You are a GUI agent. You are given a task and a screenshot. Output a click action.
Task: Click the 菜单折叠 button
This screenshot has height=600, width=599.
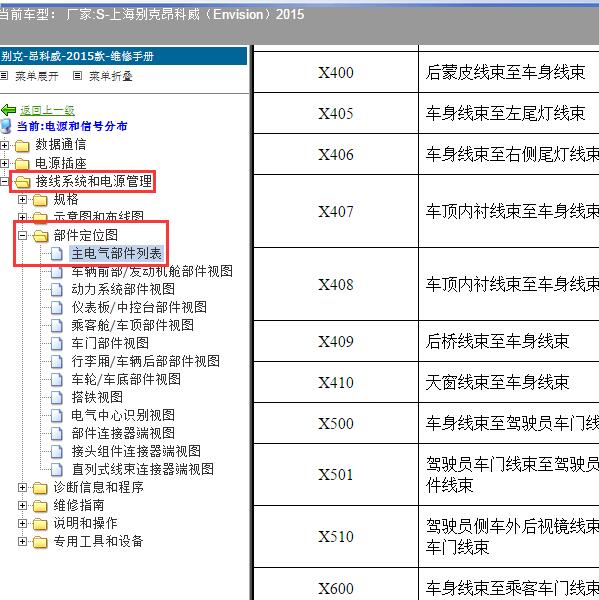point(111,76)
